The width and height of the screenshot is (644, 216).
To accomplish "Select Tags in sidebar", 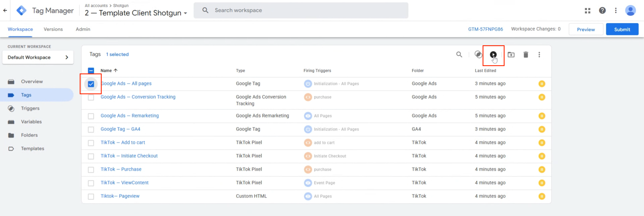I will click(x=37, y=95).
